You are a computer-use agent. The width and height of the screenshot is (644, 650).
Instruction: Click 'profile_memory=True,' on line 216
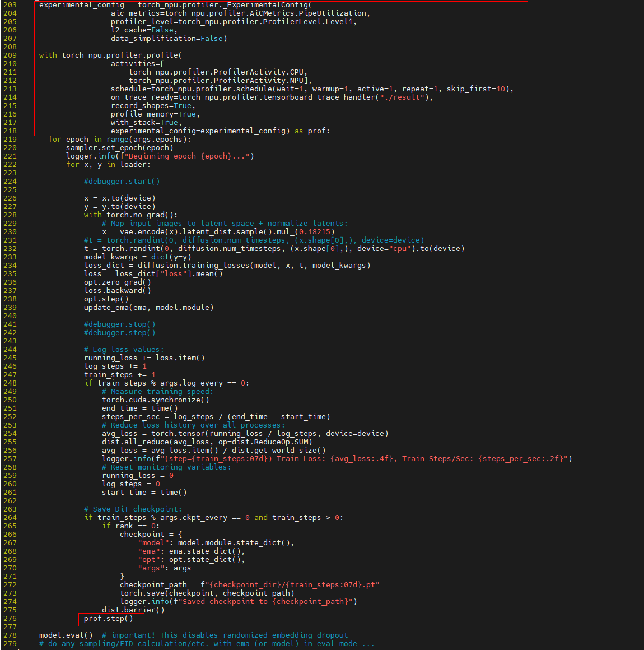155,114
